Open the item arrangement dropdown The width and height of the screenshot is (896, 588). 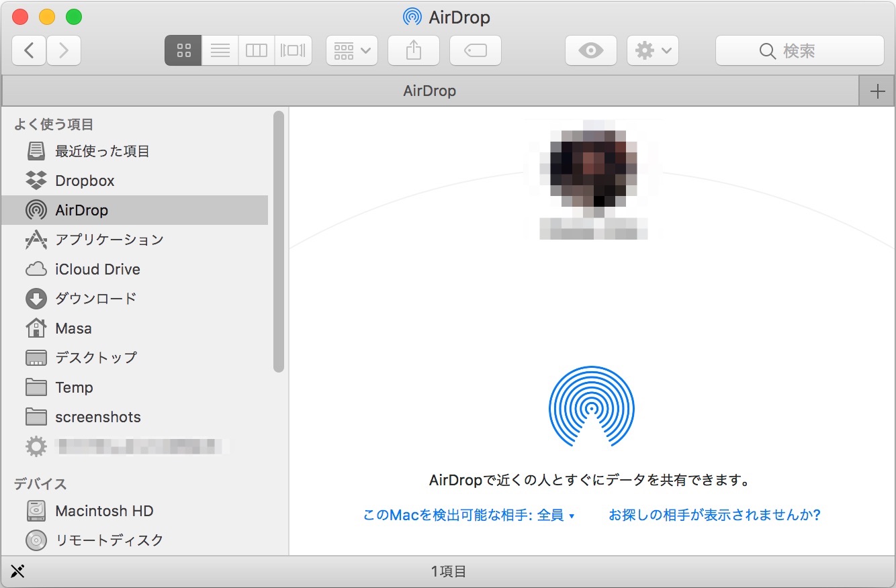tap(352, 50)
